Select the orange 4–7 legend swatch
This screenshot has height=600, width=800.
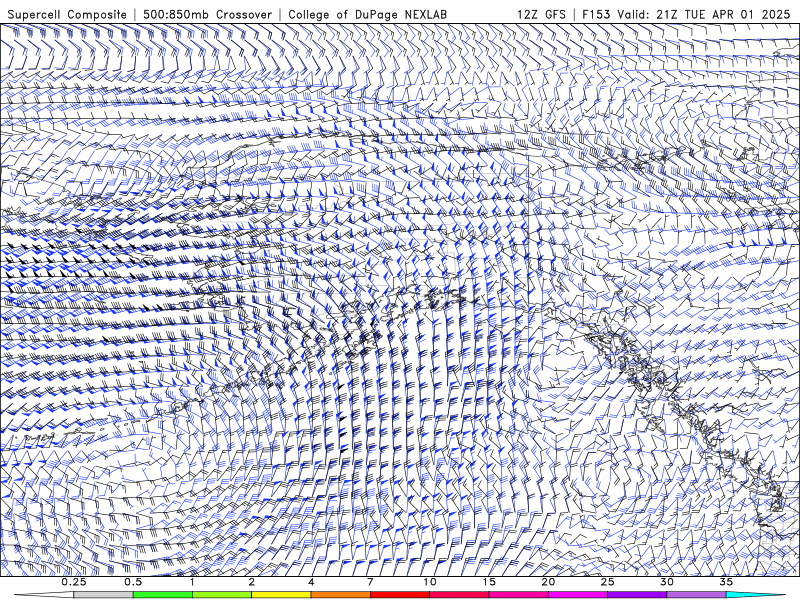click(340, 595)
